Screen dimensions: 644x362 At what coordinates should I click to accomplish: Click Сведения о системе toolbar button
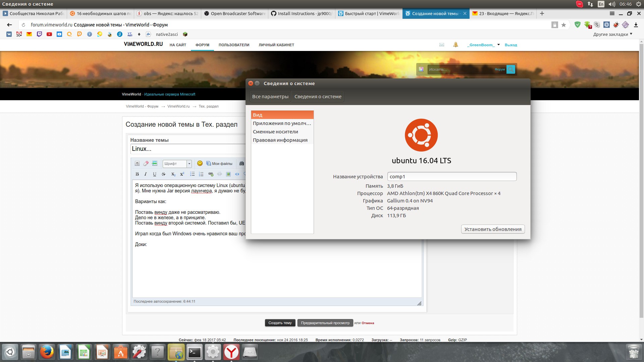click(318, 97)
